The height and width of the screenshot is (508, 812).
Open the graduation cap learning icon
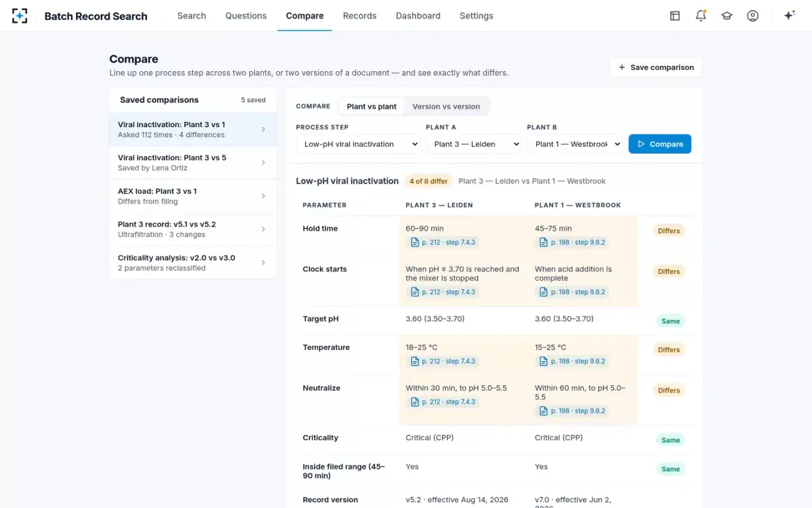click(x=727, y=16)
